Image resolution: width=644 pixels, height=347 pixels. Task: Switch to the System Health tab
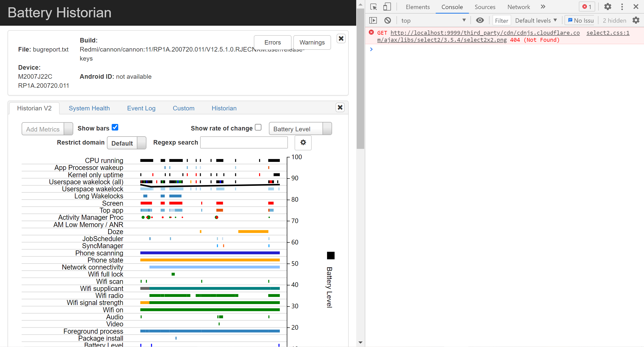tap(89, 108)
